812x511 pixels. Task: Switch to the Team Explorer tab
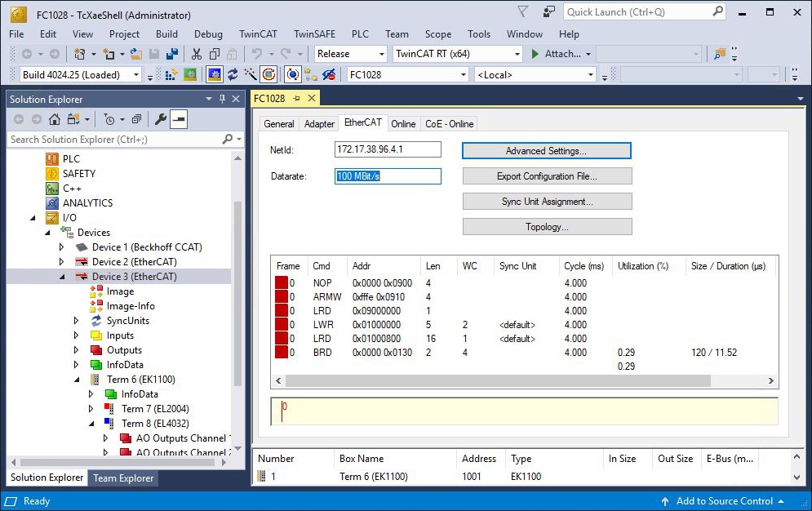[x=123, y=478]
